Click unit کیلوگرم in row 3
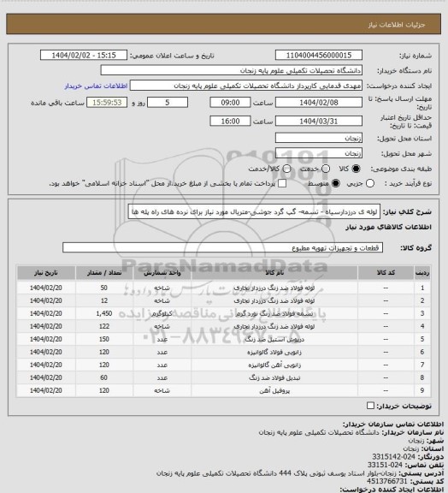 [162, 313]
